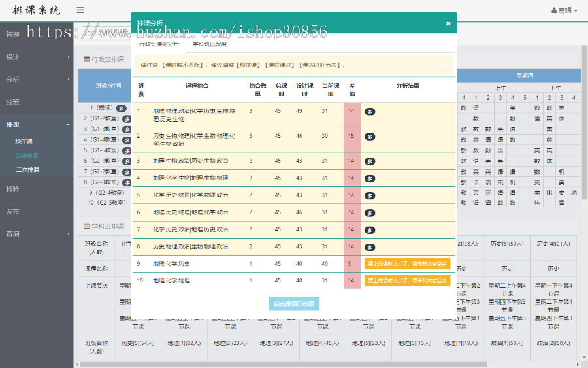Open the 分班 sidebar item
Screen dimensions: 588x368
point(37,102)
